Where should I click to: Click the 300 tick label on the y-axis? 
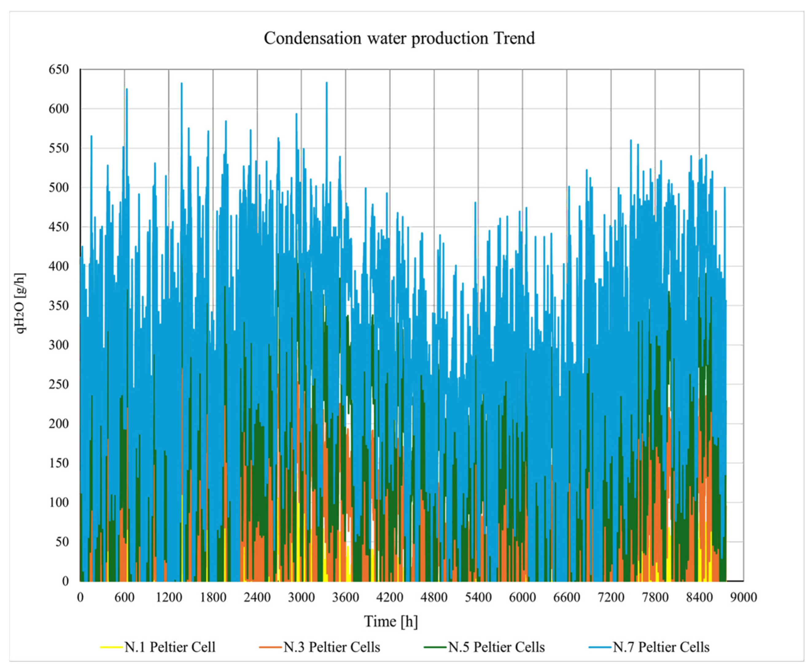click(59, 345)
